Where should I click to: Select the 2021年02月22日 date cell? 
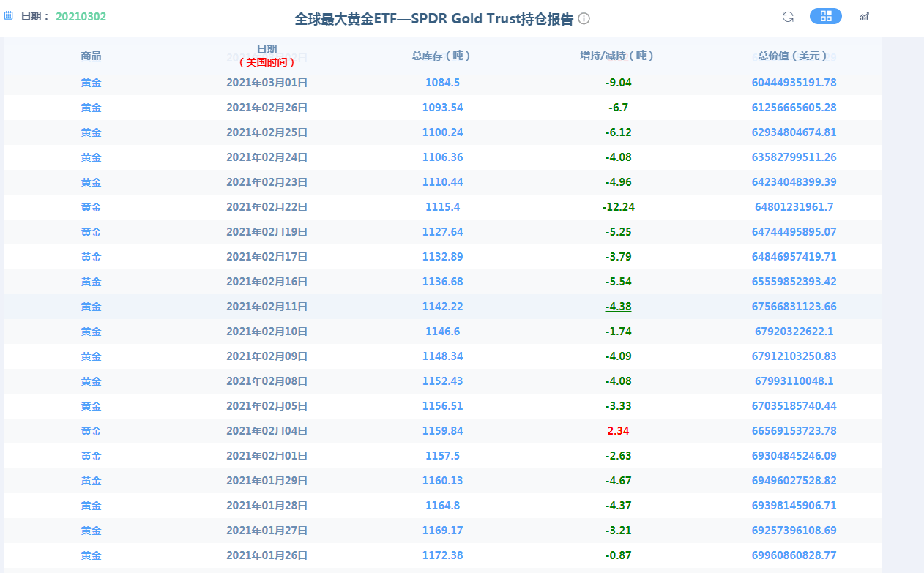[267, 207]
